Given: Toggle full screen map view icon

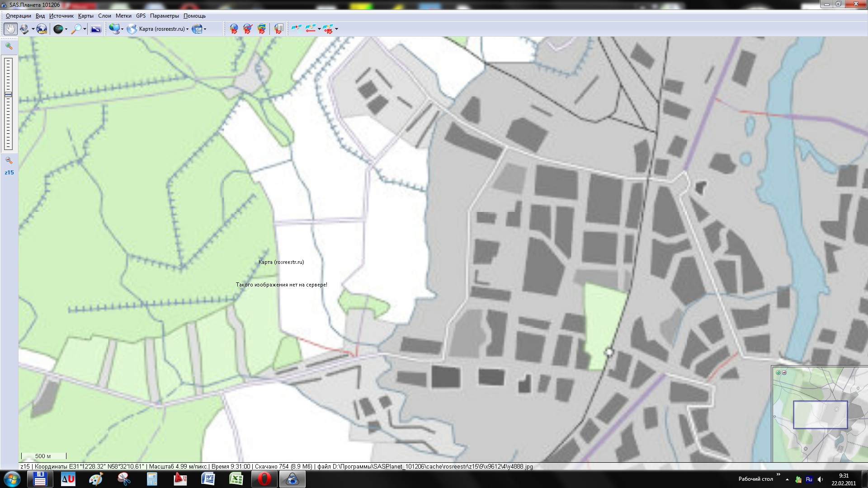Looking at the screenshot, I should click(96, 29).
